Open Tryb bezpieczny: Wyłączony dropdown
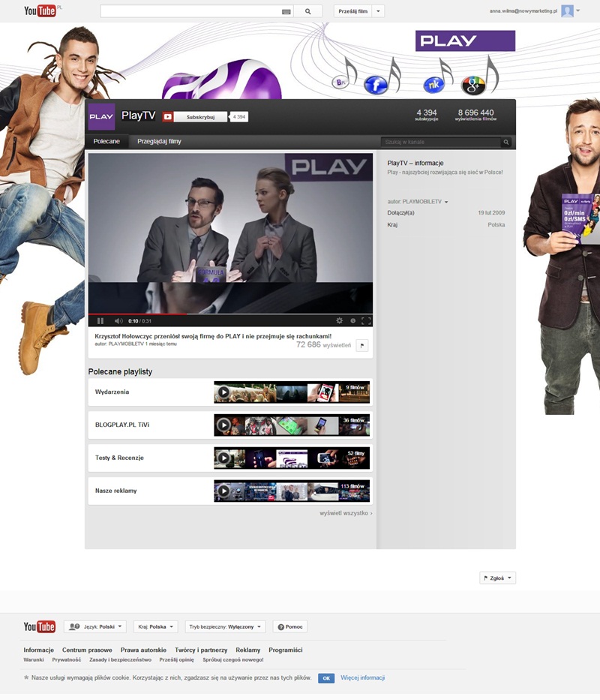 click(226, 626)
